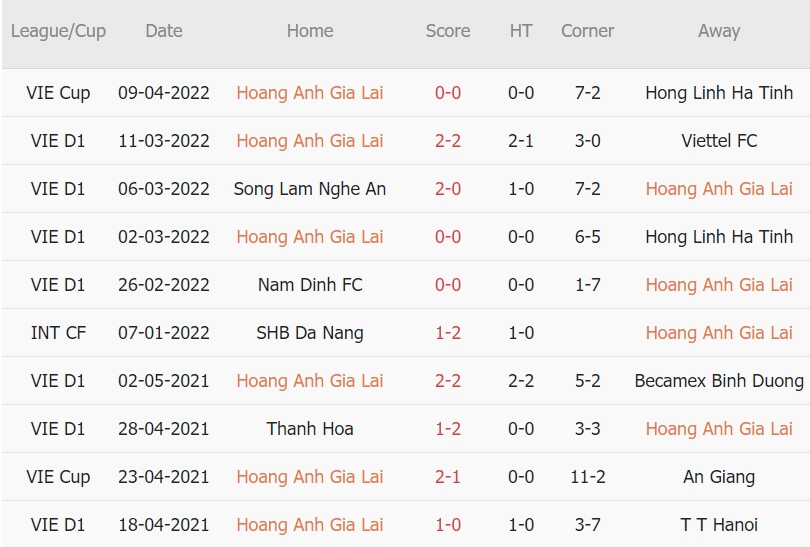
Task: Click the Corner column header
Action: tap(587, 31)
